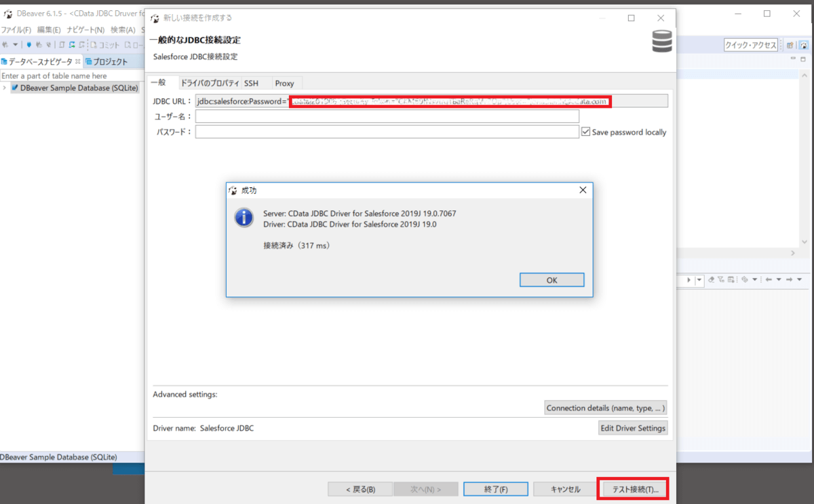This screenshot has height=504, width=814.
Task: Open dropdown next to link icon
Action: 754,279
